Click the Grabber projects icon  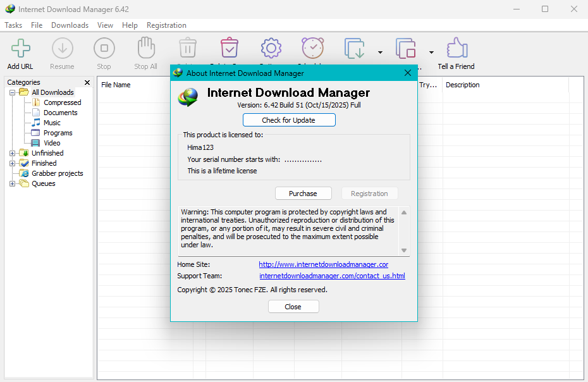24,173
